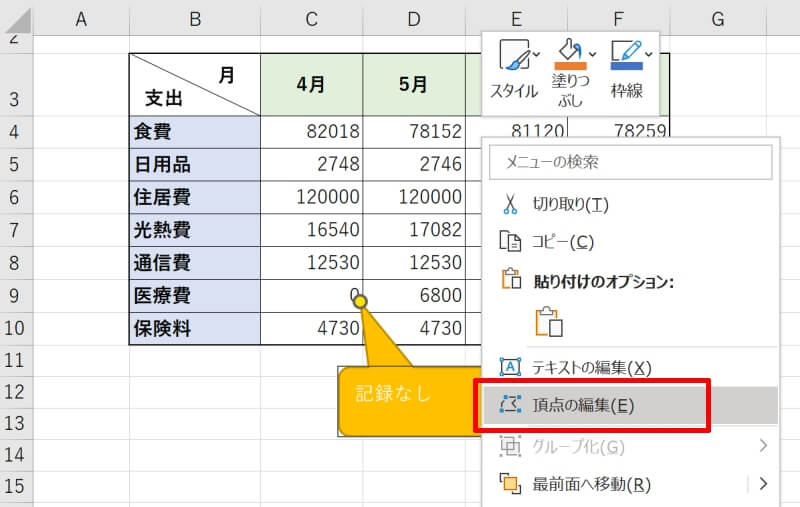800x507 pixels.
Task: Choose コピー(C) from the context menu
Action: (631, 241)
